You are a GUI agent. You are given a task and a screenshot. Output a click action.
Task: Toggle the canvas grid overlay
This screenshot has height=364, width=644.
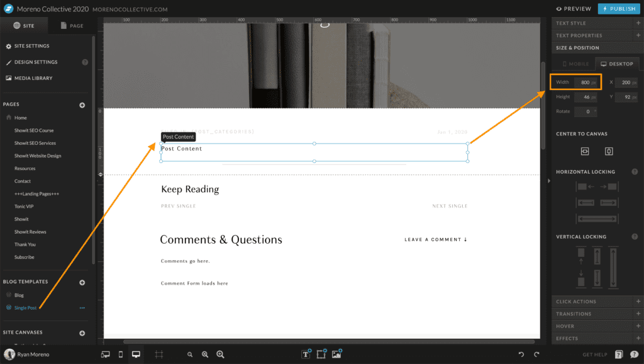159,354
